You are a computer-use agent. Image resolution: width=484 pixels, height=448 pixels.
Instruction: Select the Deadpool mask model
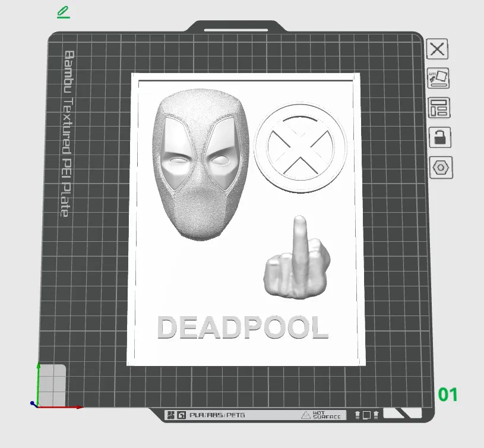(x=201, y=164)
